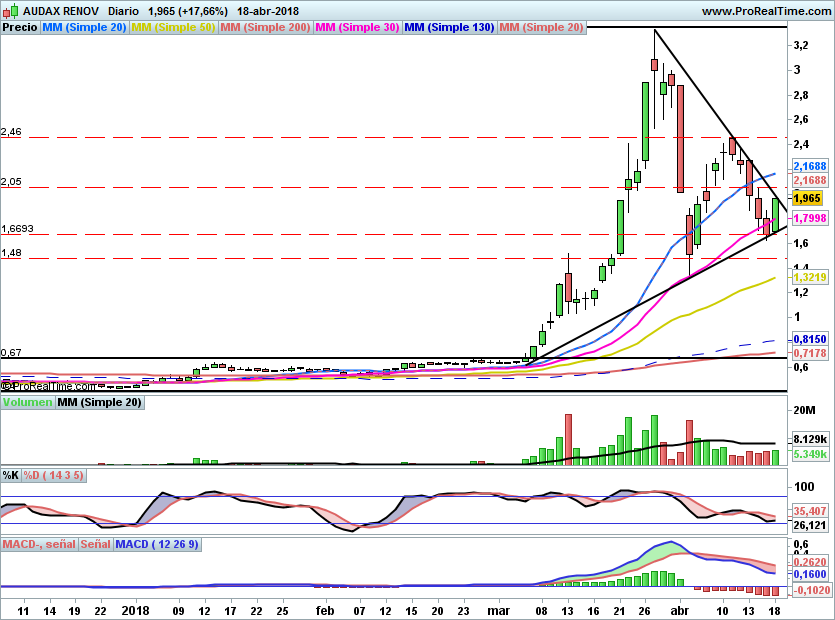This screenshot has height=620, width=835.
Task: Choose the MM (Simple 130) indicator label
Action: tap(449, 28)
